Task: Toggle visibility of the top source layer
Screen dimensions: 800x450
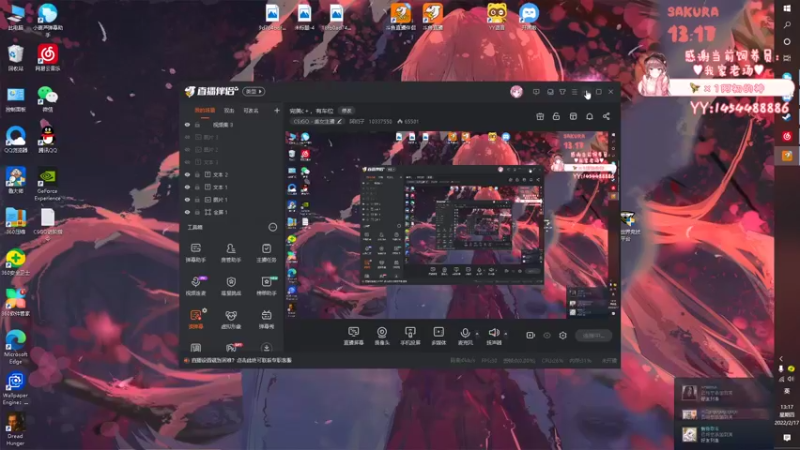Action: [187, 124]
